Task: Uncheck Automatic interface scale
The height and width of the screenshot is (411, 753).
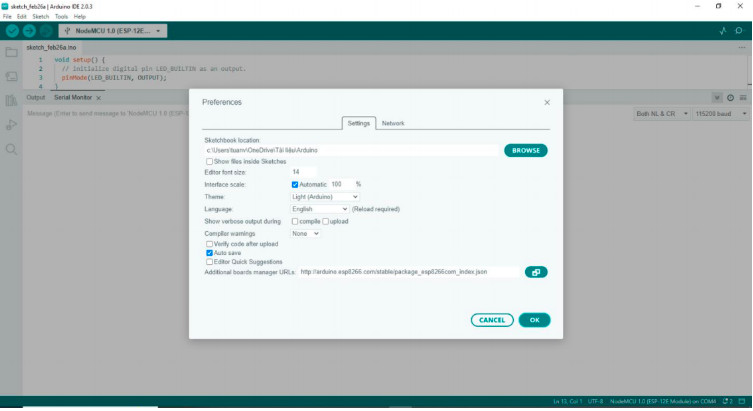Action: 295,185
